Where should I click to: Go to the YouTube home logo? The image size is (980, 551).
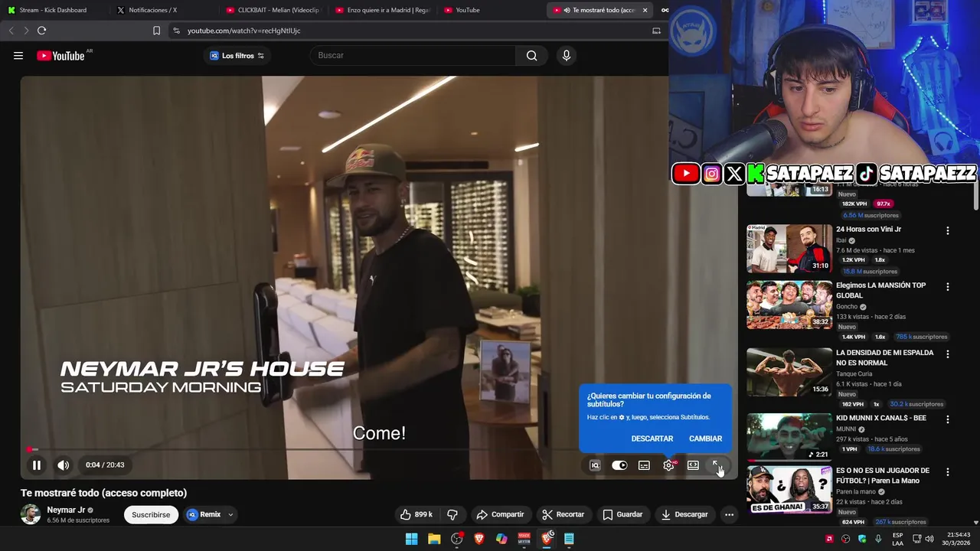[61, 55]
